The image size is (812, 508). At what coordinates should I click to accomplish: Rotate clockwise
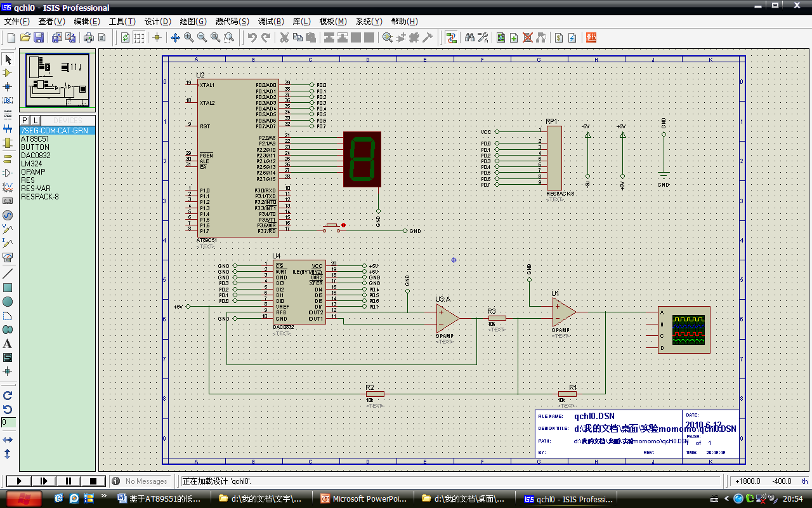click(x=8, y=395)
